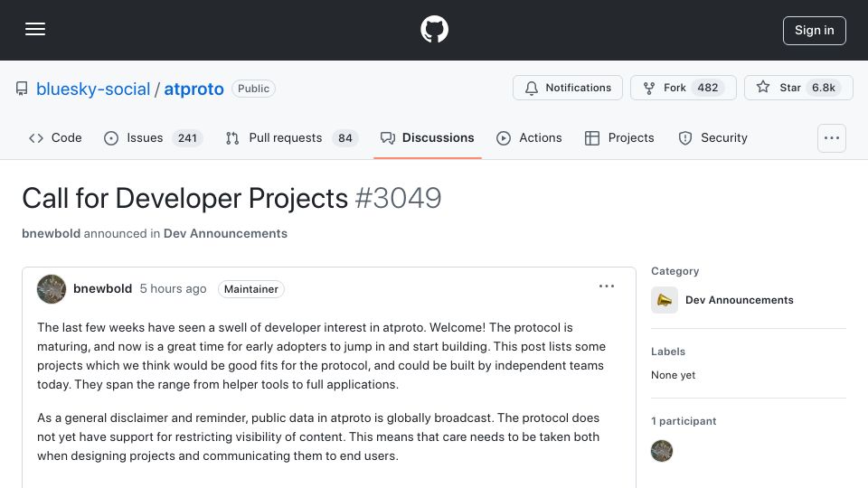This screenshot has width=868, height=488.
Task: Open Dev Announcements category in sidebar
Action: 739,300
